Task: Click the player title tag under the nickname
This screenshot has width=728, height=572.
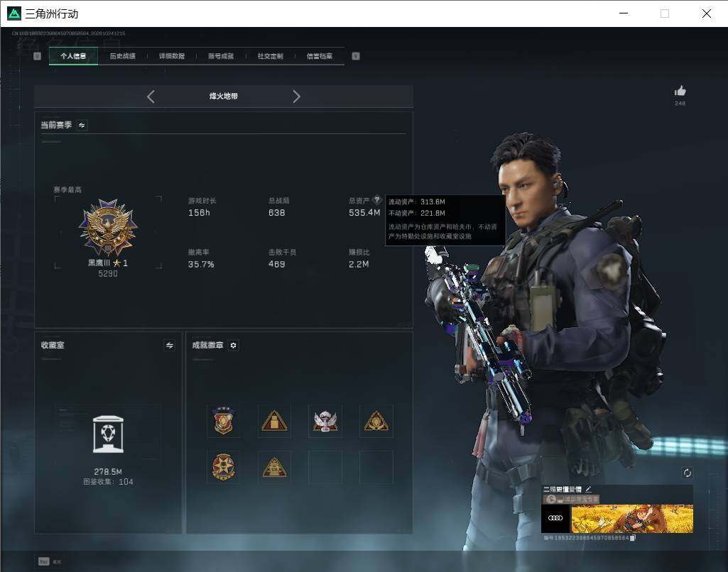Action: pyautogui.click(x=572, y=499)
